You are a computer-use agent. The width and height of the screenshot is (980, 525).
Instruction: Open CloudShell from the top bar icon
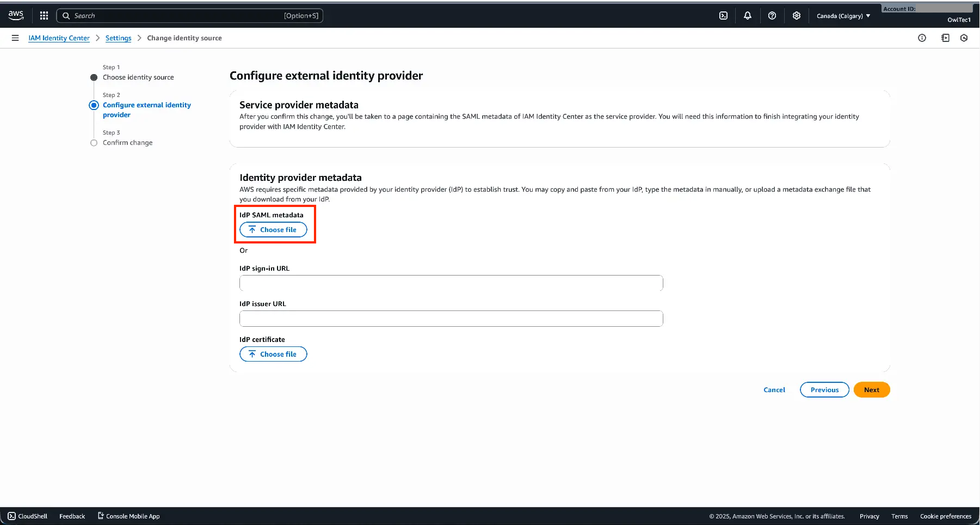(723, 16)
